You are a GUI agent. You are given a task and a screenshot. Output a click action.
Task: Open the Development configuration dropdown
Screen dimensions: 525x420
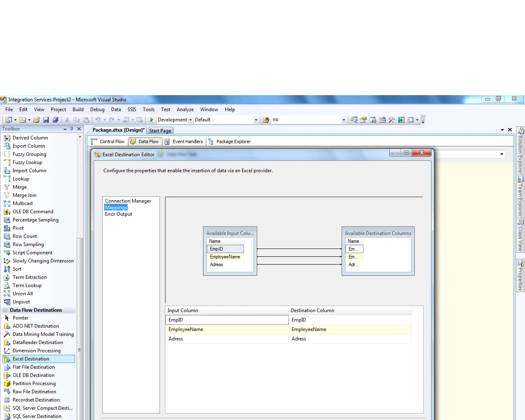(190, 120)
